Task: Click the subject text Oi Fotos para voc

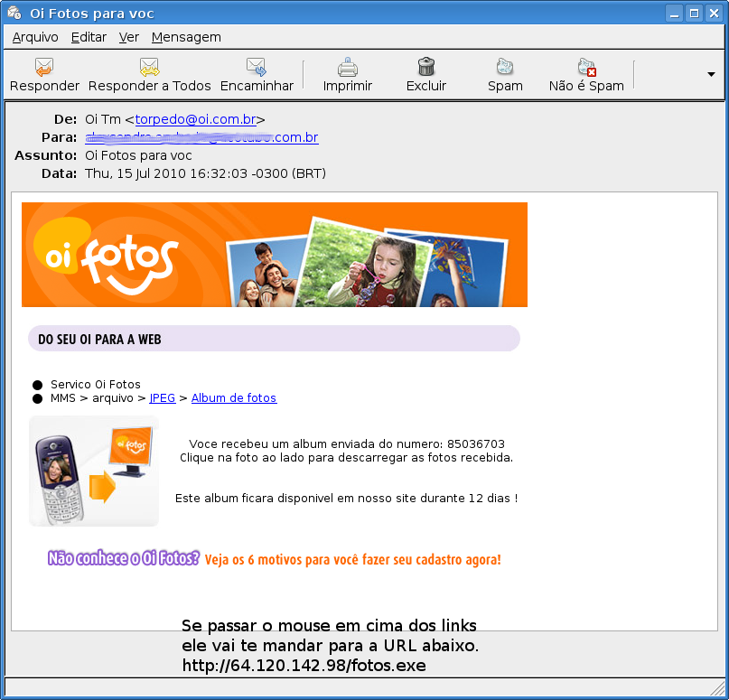Action: 138,155
